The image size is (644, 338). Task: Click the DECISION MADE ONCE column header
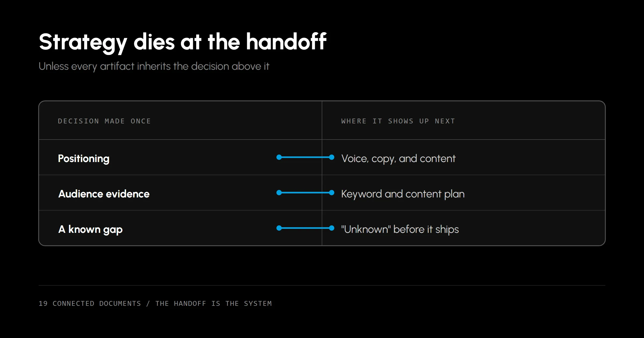click(x=104, y=121)
